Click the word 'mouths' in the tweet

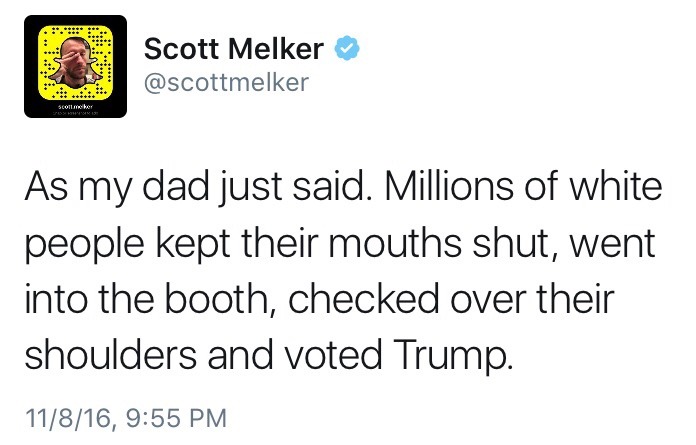(395, 243)
